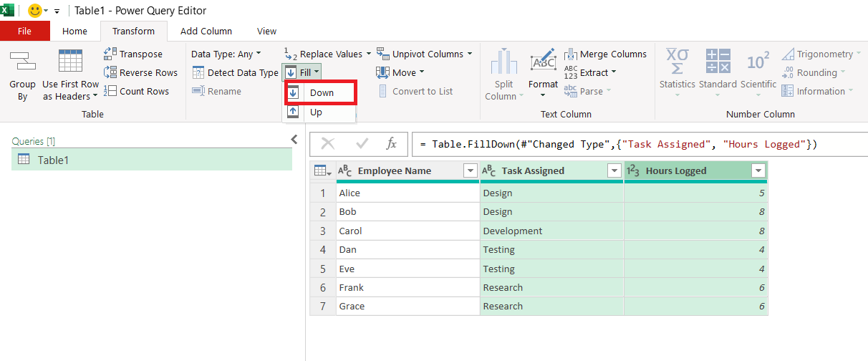Open the Move dropdown
Image resolution: width=868 pixels, height=361 pixels.
click(x=400, y=72)
